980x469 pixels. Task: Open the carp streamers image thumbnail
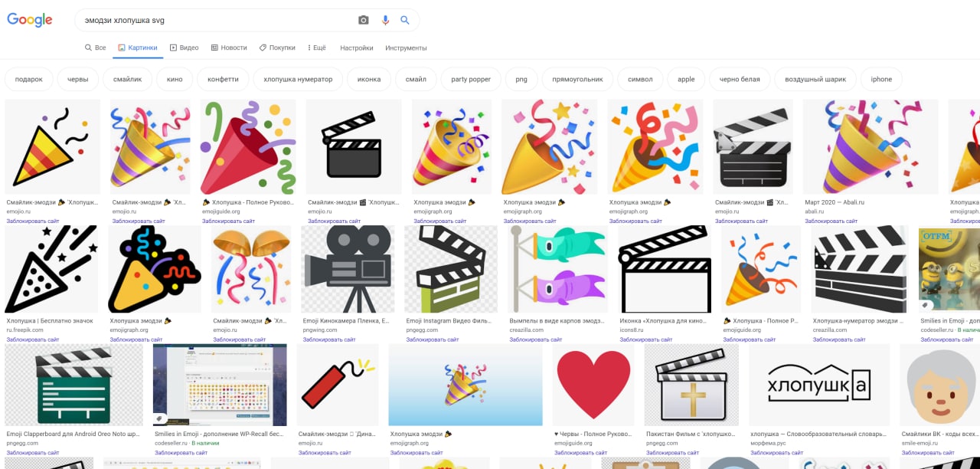(x=557, y=268)
